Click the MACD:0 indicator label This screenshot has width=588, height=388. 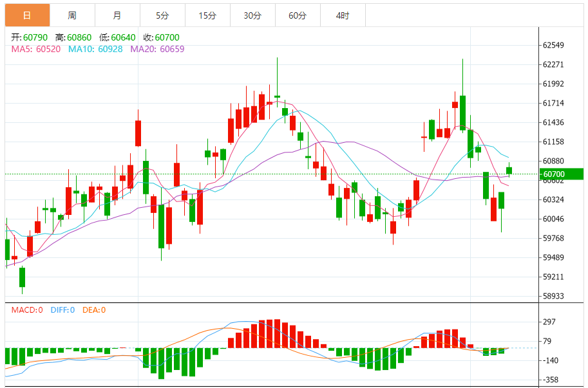[27, 310]
